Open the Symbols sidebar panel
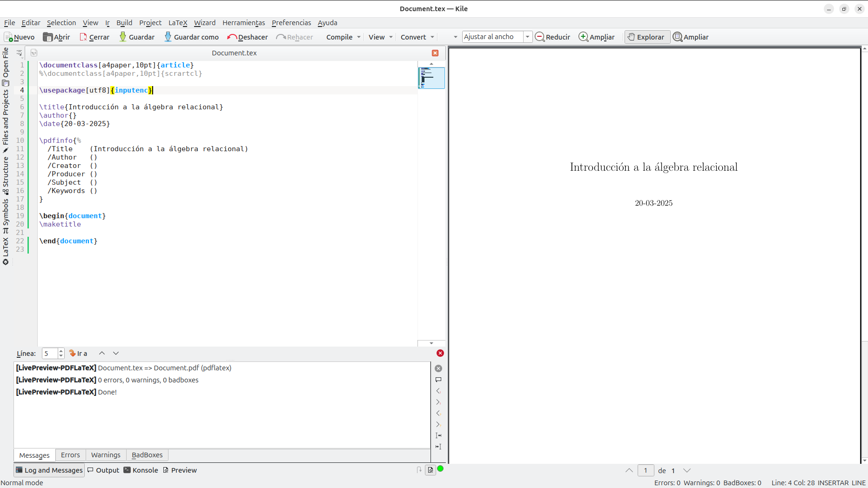 click(x=6, y=216)
